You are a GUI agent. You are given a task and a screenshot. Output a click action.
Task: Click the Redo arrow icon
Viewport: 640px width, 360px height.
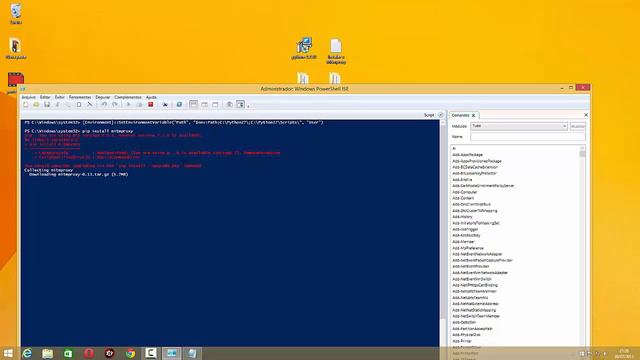[115, 105]
